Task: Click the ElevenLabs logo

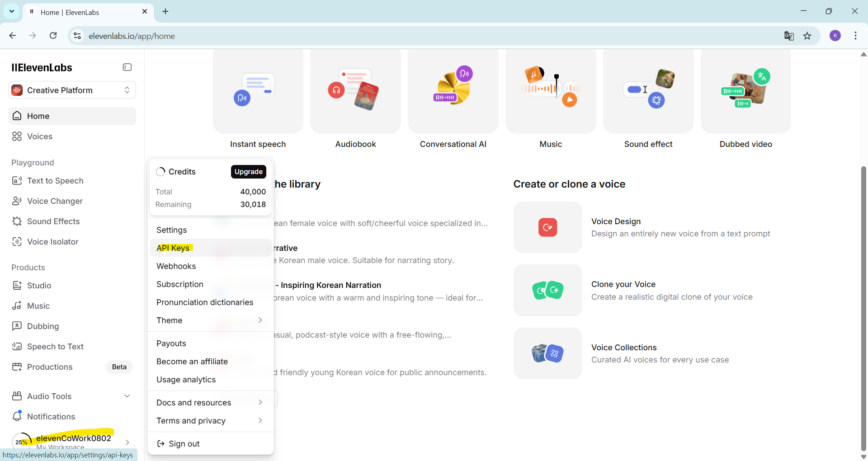Action: pos(42,67)
